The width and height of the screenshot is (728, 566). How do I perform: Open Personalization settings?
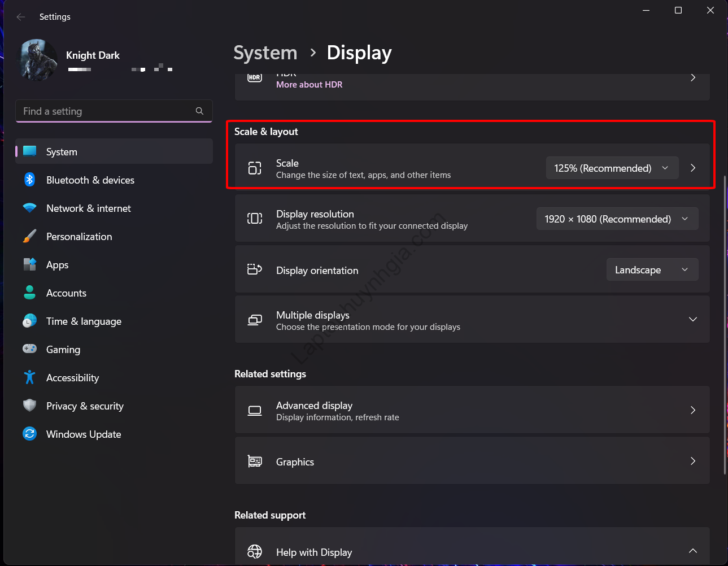(x=114, y=237)
